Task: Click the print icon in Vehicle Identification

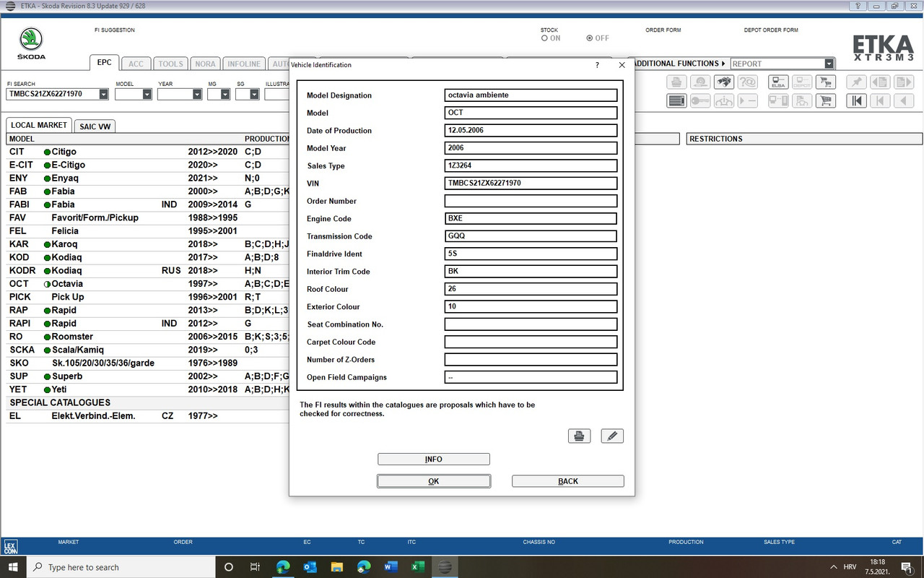Action: click(579, 436)
